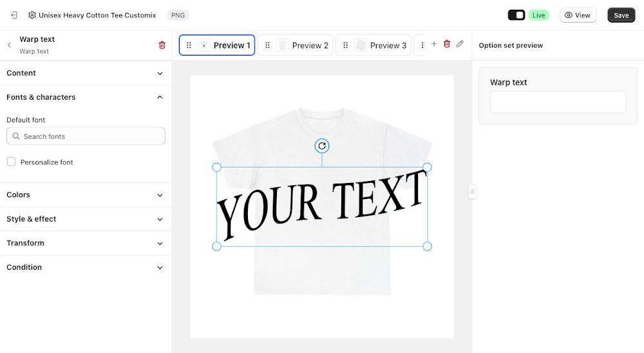Expand the Transform section
644x353 pixels.
point(86,243)
